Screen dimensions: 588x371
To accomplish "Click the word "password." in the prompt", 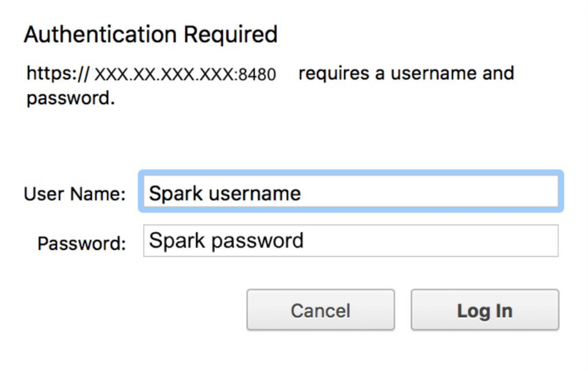I will point(71,99).
